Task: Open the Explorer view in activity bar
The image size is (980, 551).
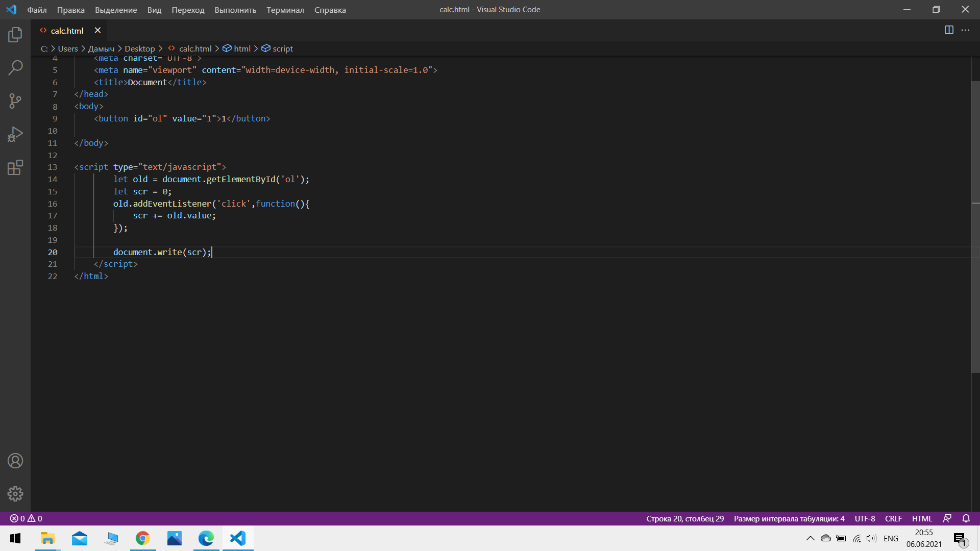Action: [x=15, y=35]
